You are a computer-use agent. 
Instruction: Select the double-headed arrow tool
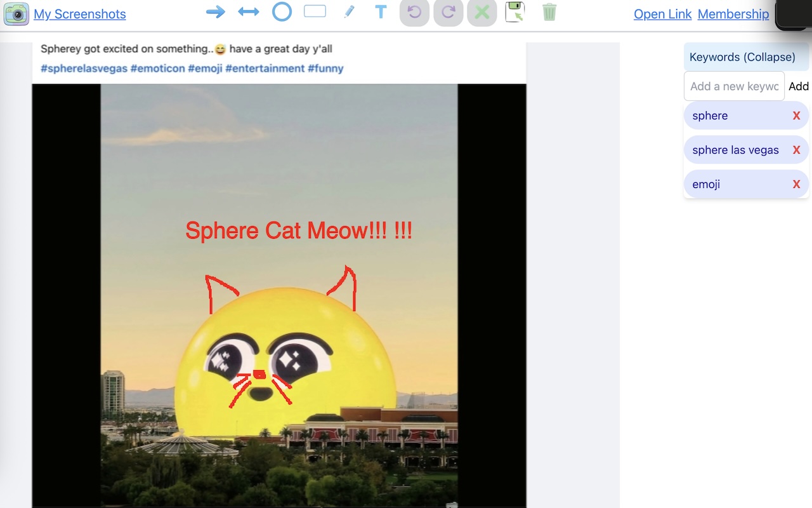coord(249,11)
